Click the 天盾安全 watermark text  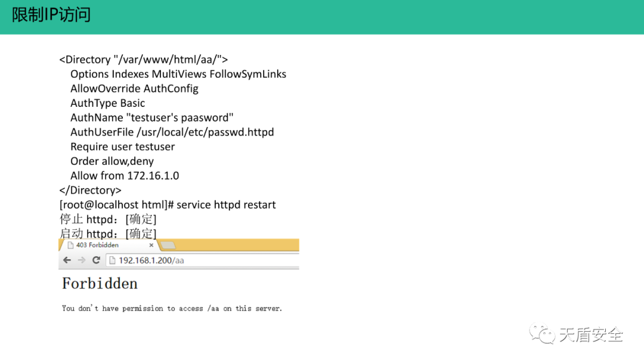coord(590,335)
